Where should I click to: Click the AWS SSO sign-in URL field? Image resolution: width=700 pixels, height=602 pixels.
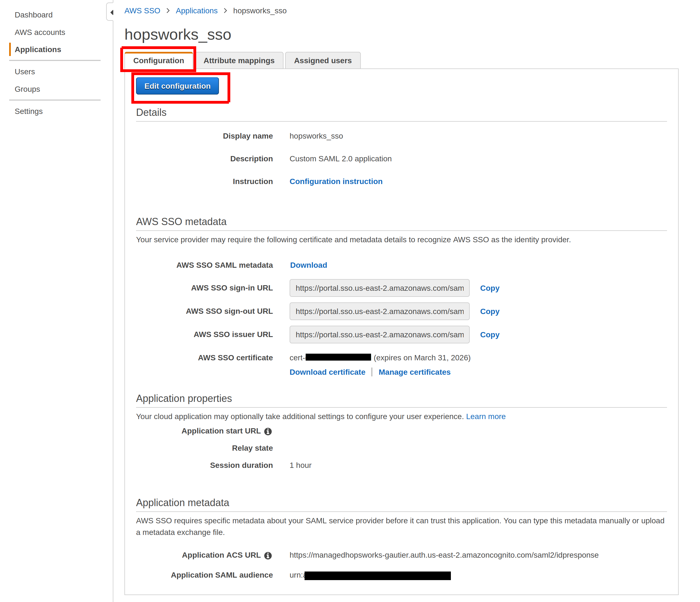tap(379, 288)
